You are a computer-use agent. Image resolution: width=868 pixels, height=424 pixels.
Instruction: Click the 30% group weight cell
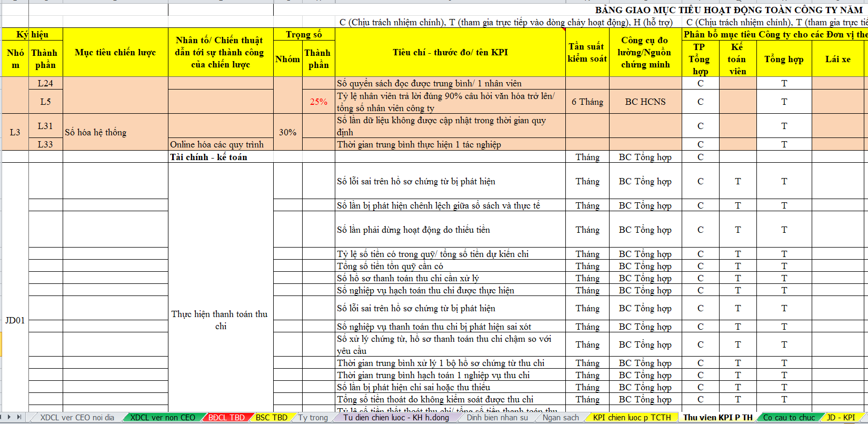pyautogui.click(x=287, y=132)
